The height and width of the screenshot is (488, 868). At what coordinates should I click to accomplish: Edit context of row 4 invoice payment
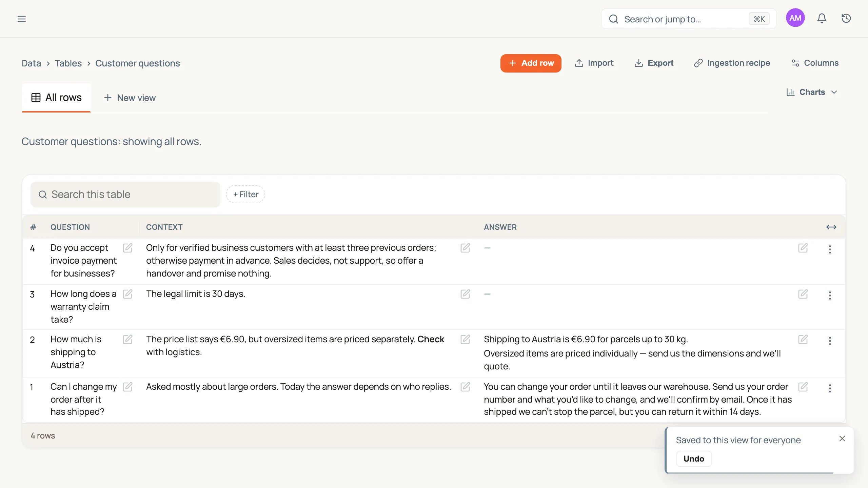(x=465, y=248)
